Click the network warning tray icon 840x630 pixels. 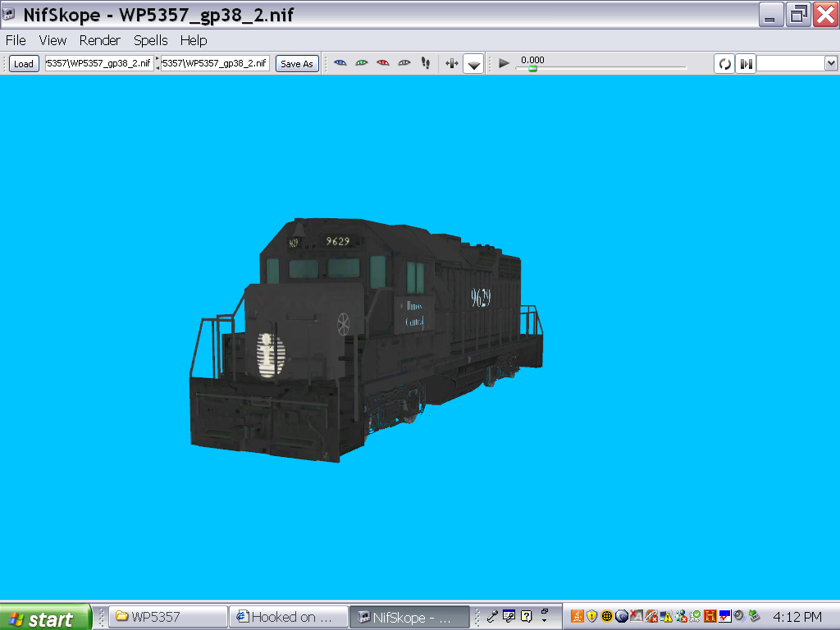[666, 616]
